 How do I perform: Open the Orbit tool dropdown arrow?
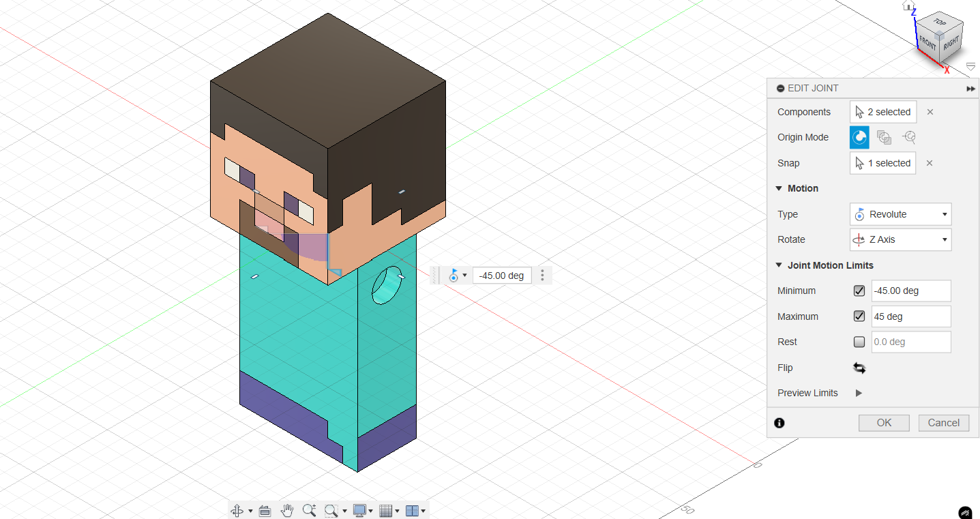click(x=250, y=511)
